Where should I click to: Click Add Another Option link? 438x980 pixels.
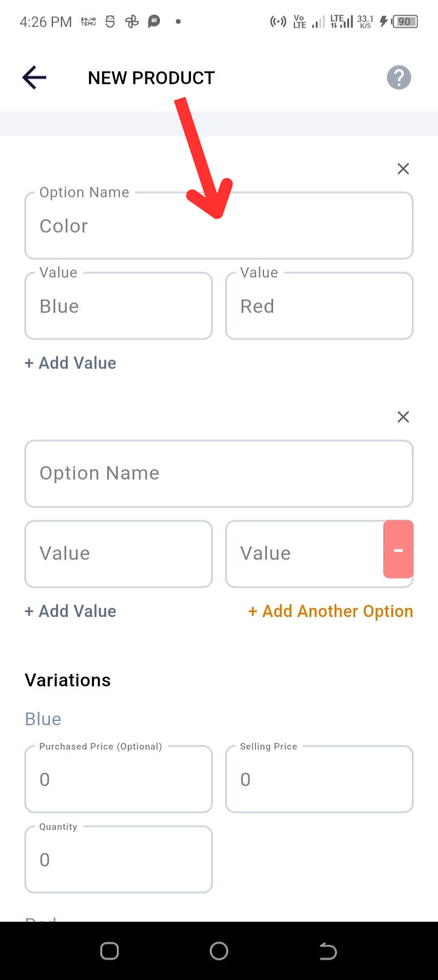(330, 611)
